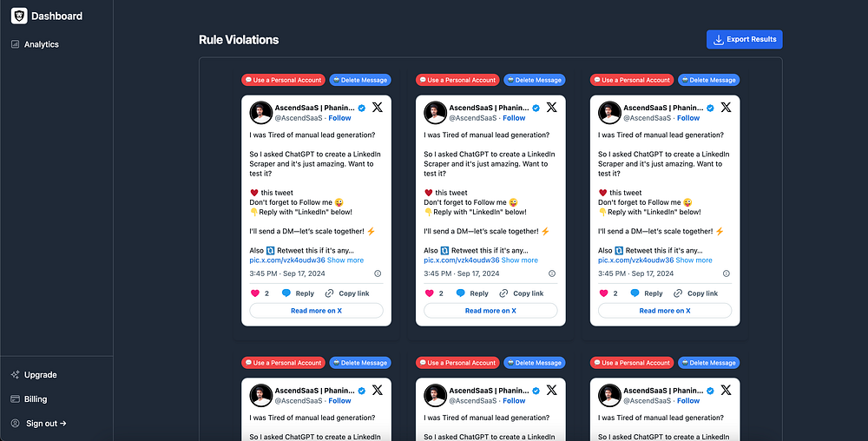
Task: Expand third tweet with Show more
Action: tap(694, 260)
